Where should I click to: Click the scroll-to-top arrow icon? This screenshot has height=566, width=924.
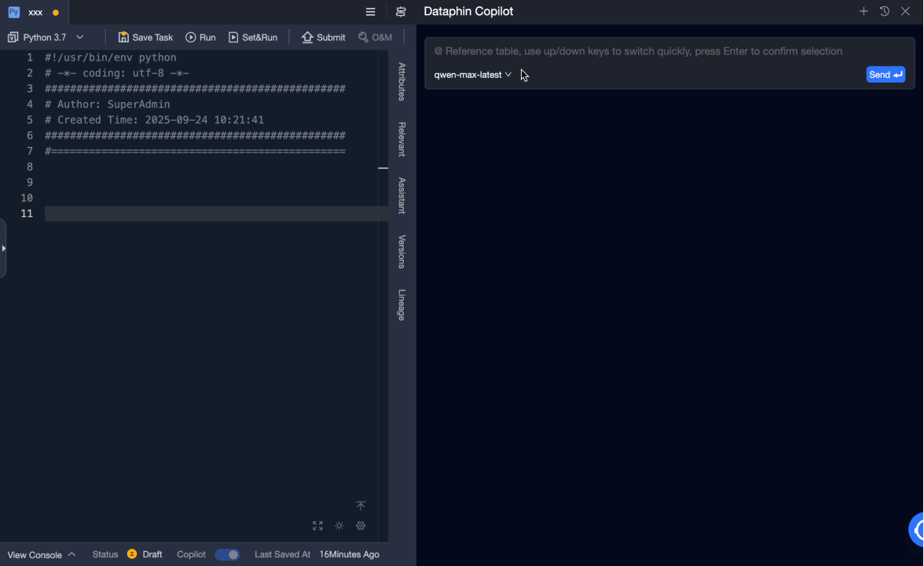pos(361,506)
